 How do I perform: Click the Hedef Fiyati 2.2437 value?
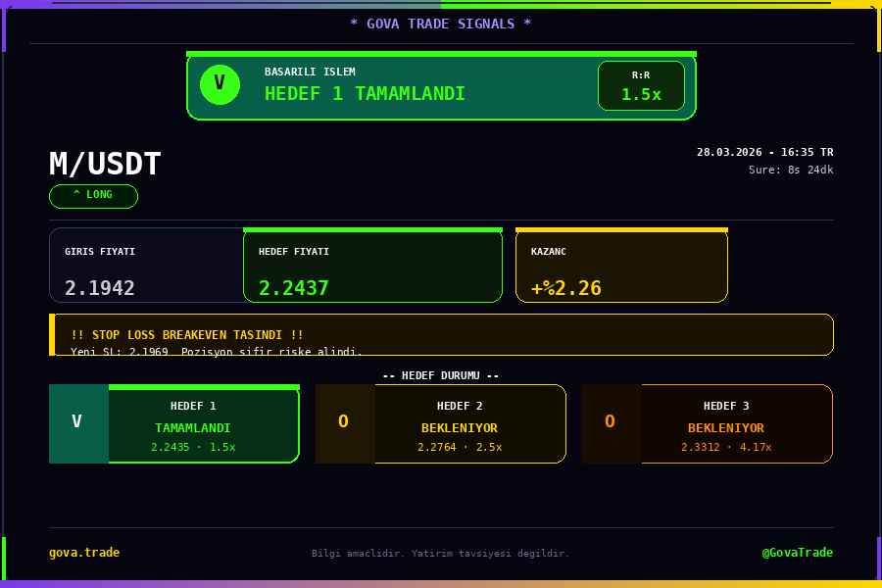click(x=294, y=288)
